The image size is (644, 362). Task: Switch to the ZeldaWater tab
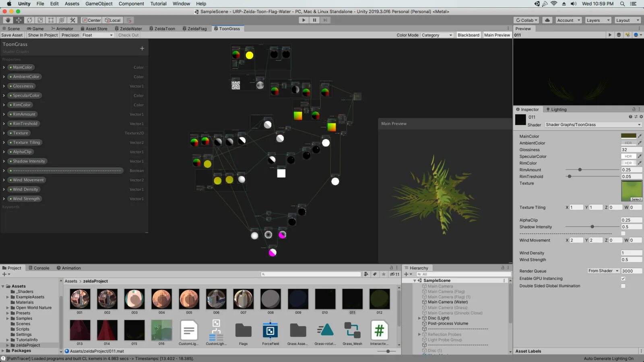pos(128,29)
